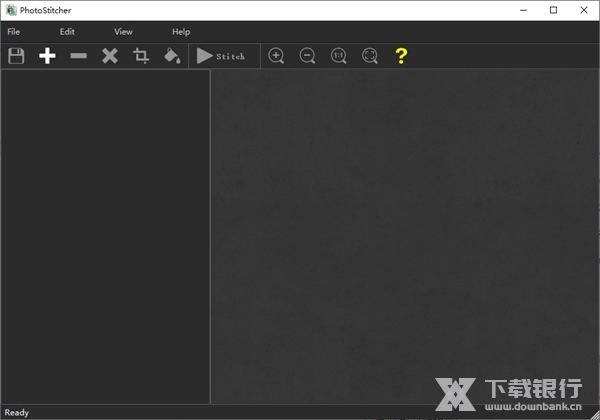Viewport: 600px width, 420px height.
Task: Add images with the plus icon
Action: coord(47,56)
